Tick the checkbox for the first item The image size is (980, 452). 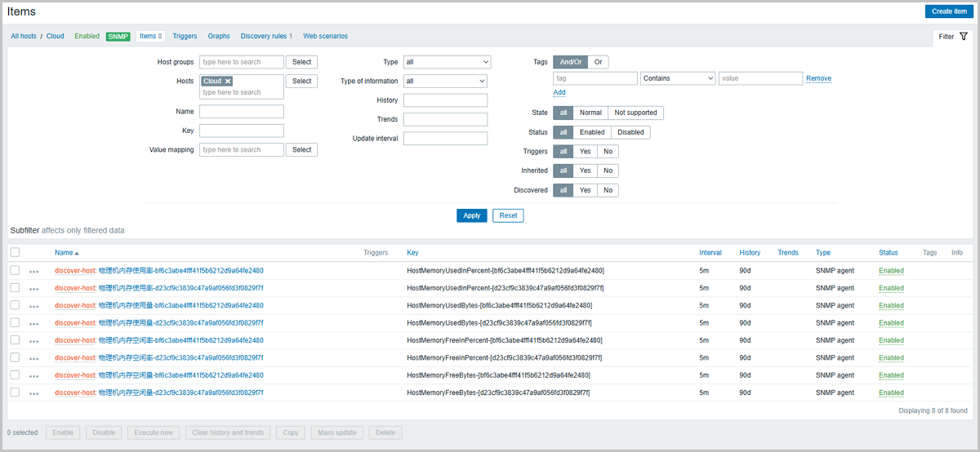point(15,271)
